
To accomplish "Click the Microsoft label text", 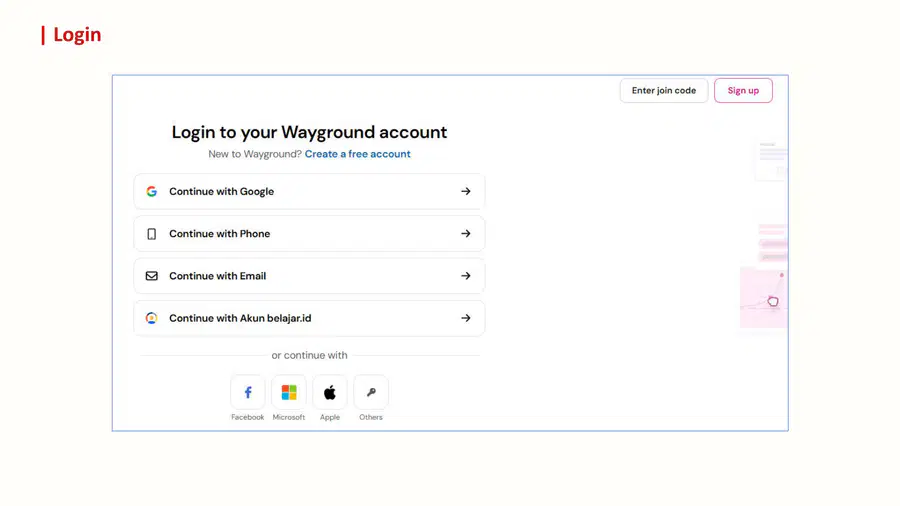I will (289, 417).
